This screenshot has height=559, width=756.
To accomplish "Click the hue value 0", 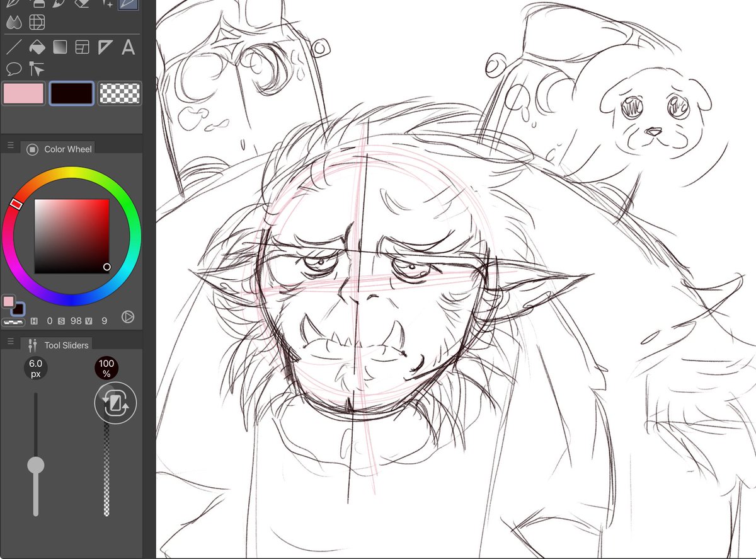I will (50, 321).
